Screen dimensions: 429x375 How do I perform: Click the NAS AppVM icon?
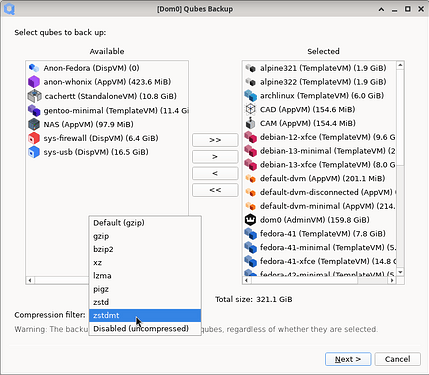pos(34,124)
